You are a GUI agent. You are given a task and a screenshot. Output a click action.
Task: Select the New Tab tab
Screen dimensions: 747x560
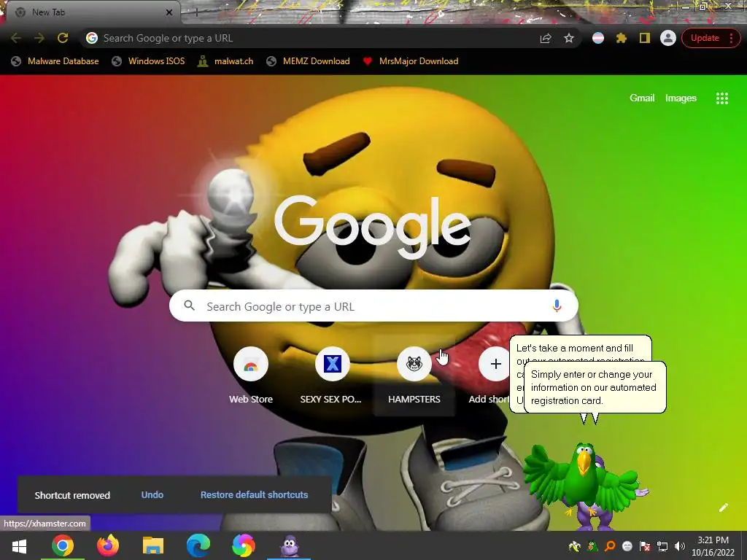[90, 12]
